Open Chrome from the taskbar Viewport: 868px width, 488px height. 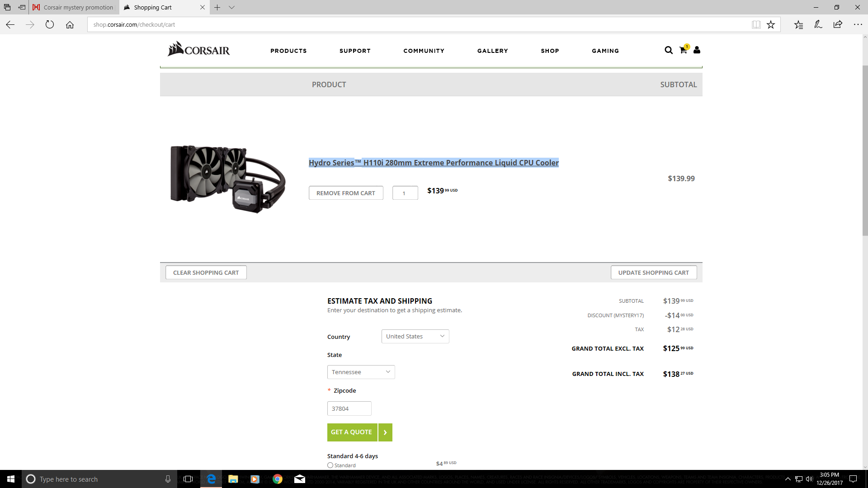click(278, 479)
